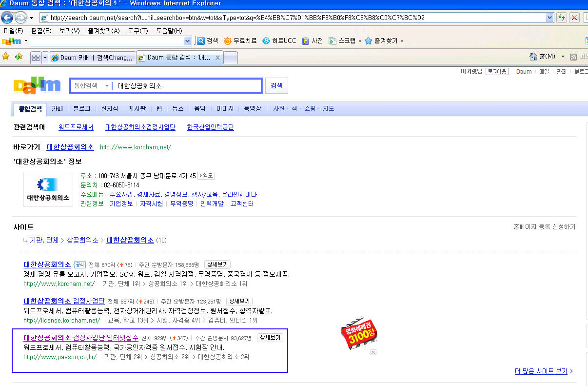Click the Daum toolbar 검색 button
The width and height of the screenshot is (588, 386).
207,41
